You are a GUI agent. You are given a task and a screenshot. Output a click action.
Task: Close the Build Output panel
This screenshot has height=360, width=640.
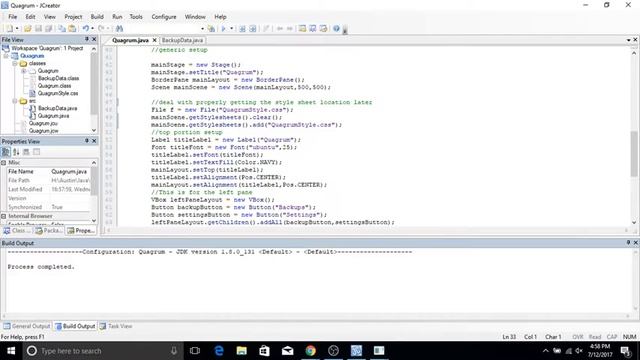tap(636, 242)
